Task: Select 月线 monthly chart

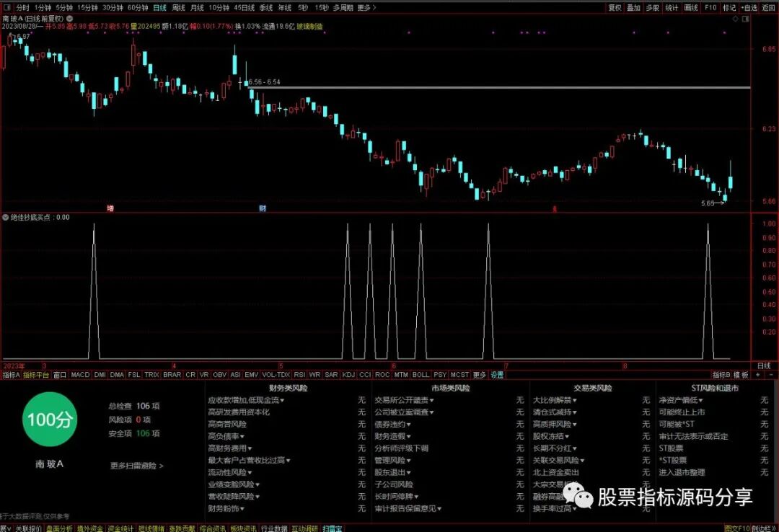Action: 197,8
